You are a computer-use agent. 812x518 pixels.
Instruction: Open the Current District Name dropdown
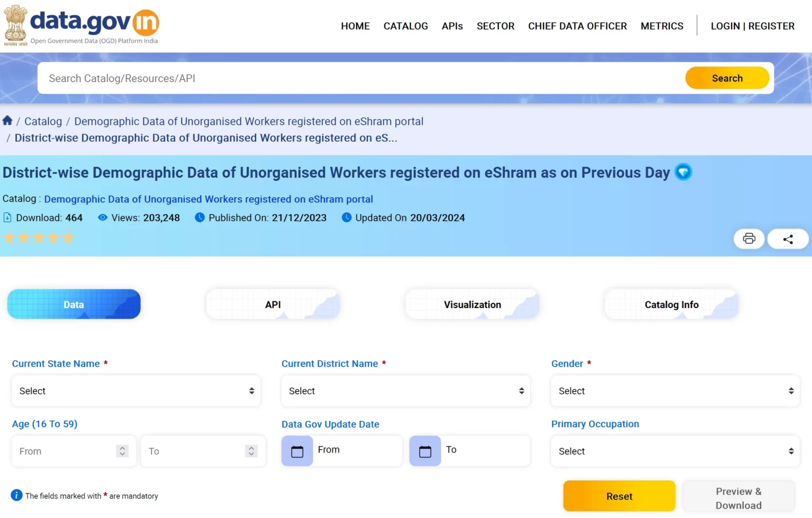pyautogui.click(x=405, y=391)
